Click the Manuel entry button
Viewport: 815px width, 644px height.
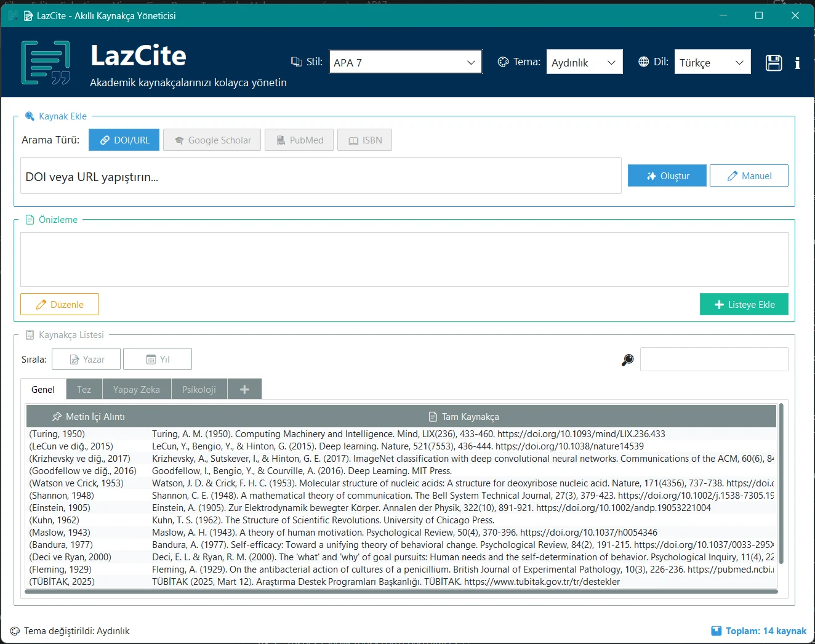point(749,175)
